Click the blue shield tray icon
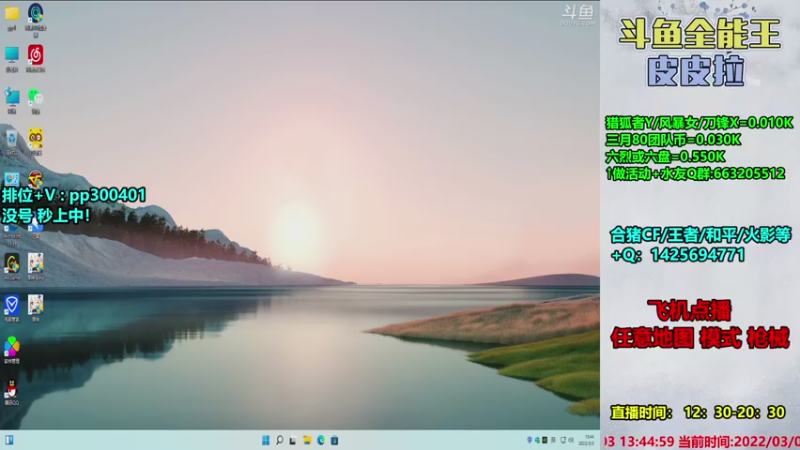Screen dimensions: 800x450 coord(530,440)
